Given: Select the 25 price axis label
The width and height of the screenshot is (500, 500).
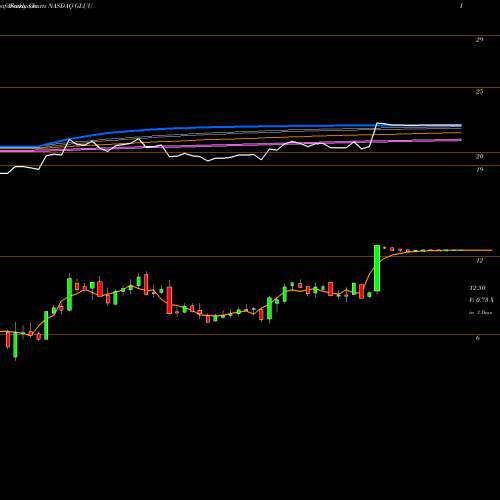Looking at the screenshot, I should [x=479, y=92].
